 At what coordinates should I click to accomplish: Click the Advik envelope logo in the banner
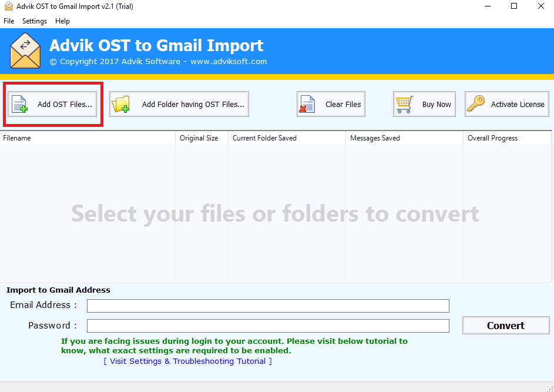coord(25,51)
